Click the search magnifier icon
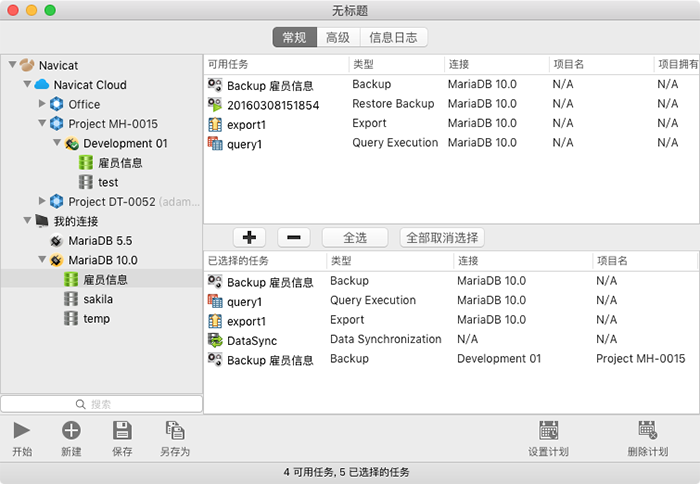The width and height of the screenshot is (700, 484). click(x=80, y=404)
